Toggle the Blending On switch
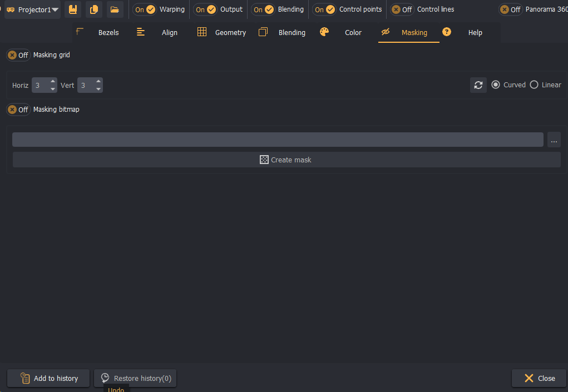 263,9
